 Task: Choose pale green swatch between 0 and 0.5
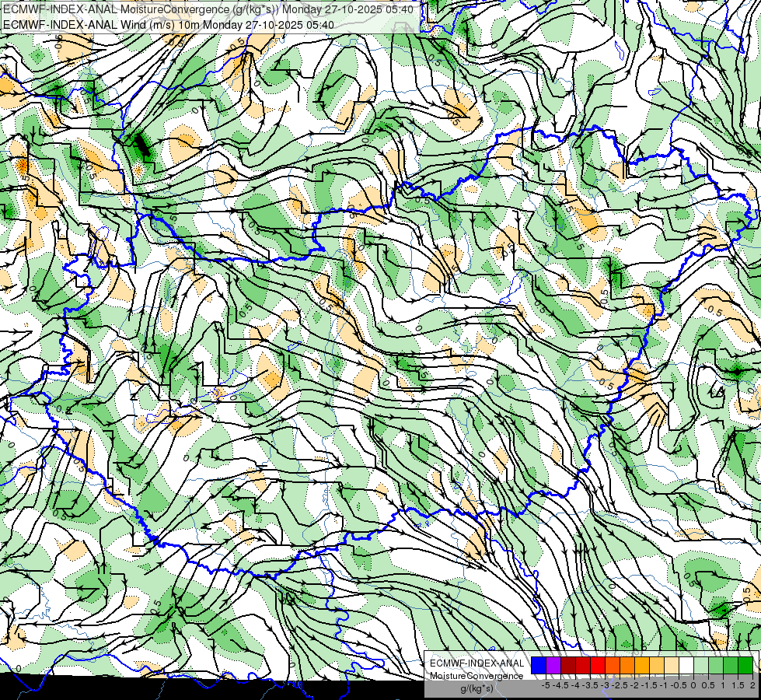tap(701, 665)
